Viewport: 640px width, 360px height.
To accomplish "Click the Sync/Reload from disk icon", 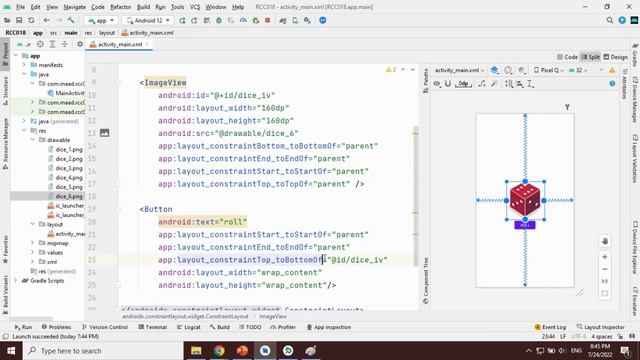I will 31,20.
